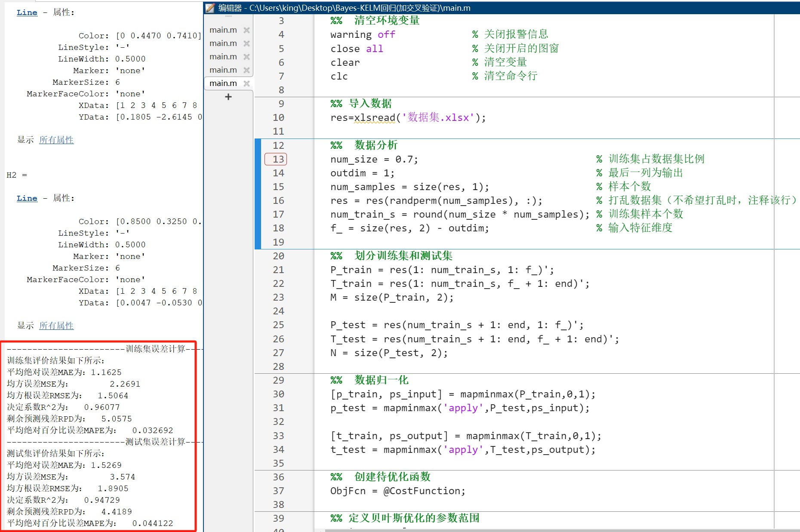Viewport: 800px width, 532px height.
Task: Click the [t_train, ps_output] mapminmax line
Action: tap(466, 436)
